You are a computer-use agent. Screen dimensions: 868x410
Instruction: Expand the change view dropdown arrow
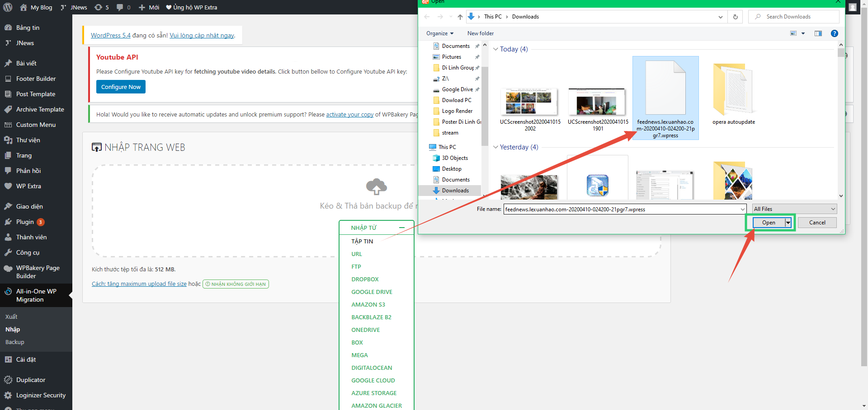coord(804,33)
